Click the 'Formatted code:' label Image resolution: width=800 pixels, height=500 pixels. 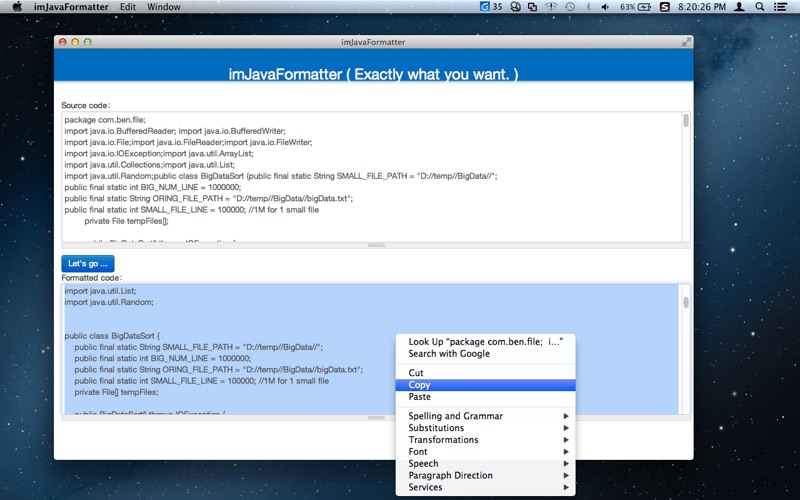pyautogui.click(x=92, y=278)
